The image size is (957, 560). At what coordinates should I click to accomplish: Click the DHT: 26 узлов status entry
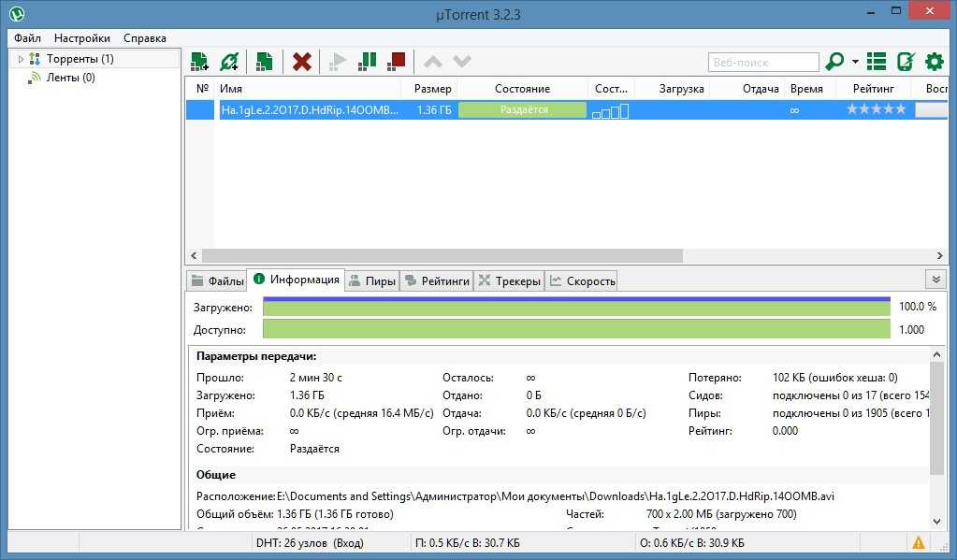coord(310,542)
